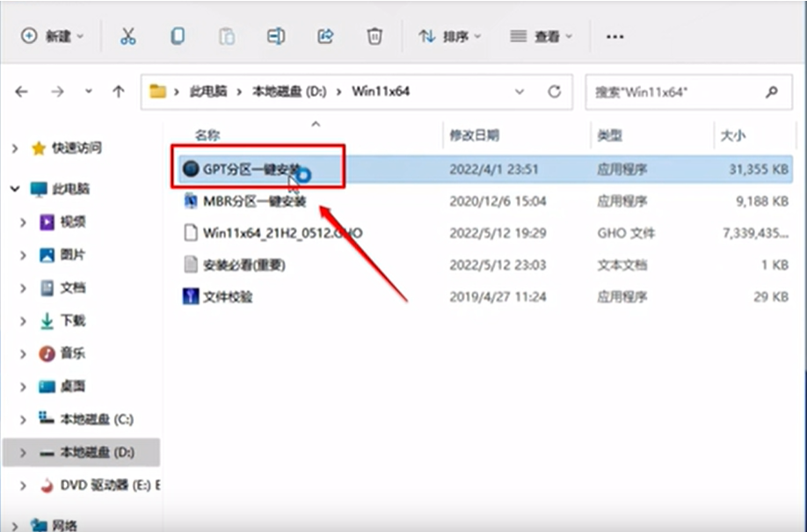Image resolution: width=807 pixels, height=532 pixels.
Task: Sort by 类型 column header
Action: click(x=610, y=135)
